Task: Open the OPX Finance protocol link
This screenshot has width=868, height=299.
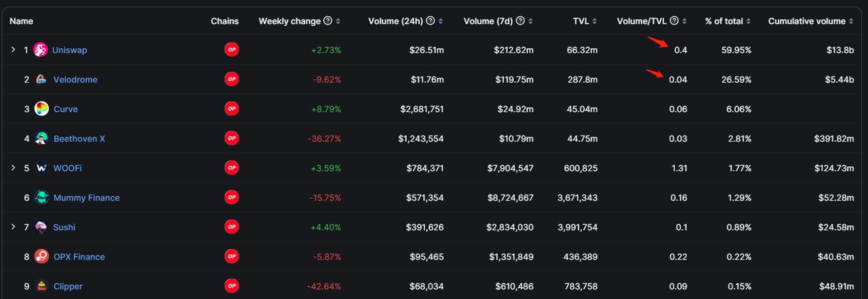Action: coord(79,256)
